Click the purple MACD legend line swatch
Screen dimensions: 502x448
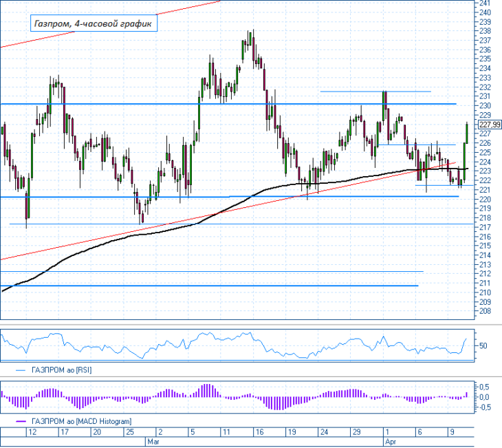pos(21,421)
